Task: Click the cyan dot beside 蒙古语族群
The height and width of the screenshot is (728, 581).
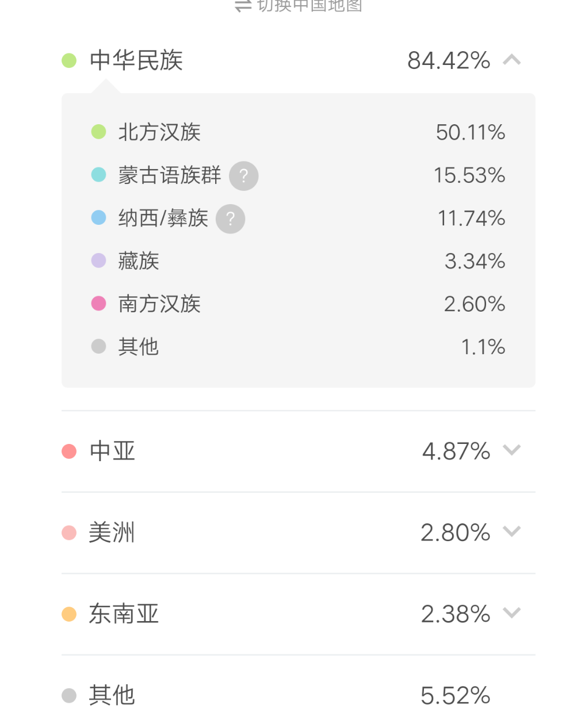Action: [99, 175]
